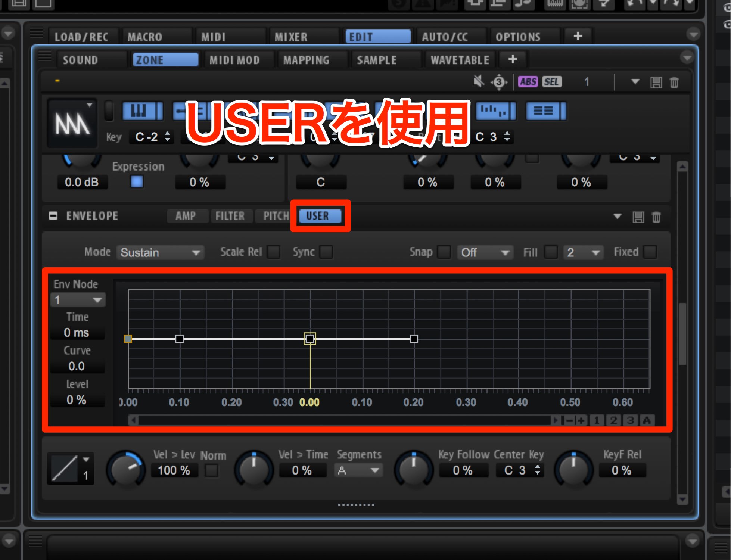Open the SAMPLE sub-tab
The width and height of the screenshot is (731, 560).
click(386, 60)
